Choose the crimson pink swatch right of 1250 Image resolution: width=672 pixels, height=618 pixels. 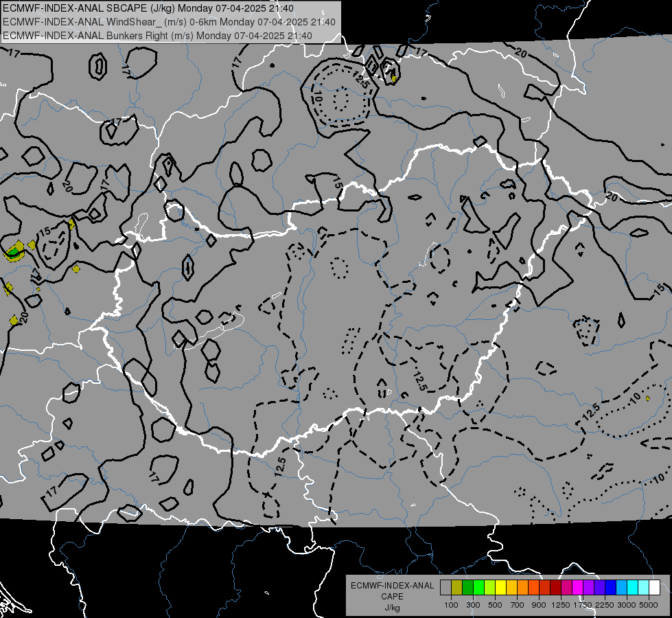(566, 588)
